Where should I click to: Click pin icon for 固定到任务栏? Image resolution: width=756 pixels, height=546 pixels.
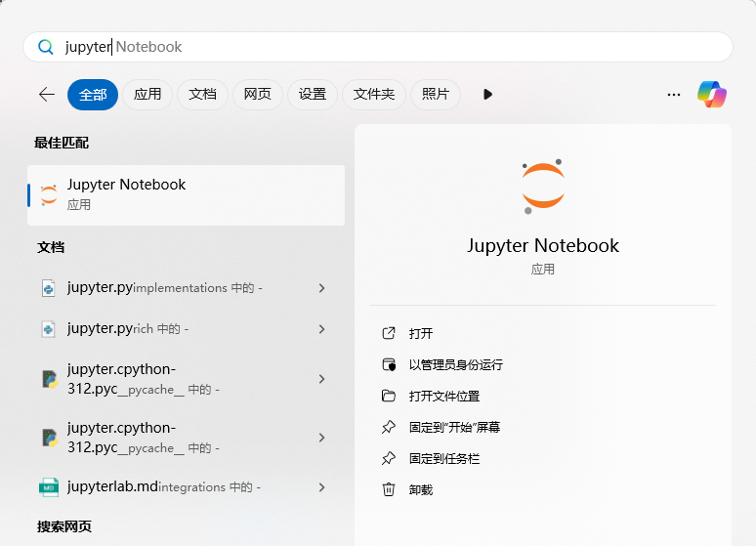(x=389, y=459)
